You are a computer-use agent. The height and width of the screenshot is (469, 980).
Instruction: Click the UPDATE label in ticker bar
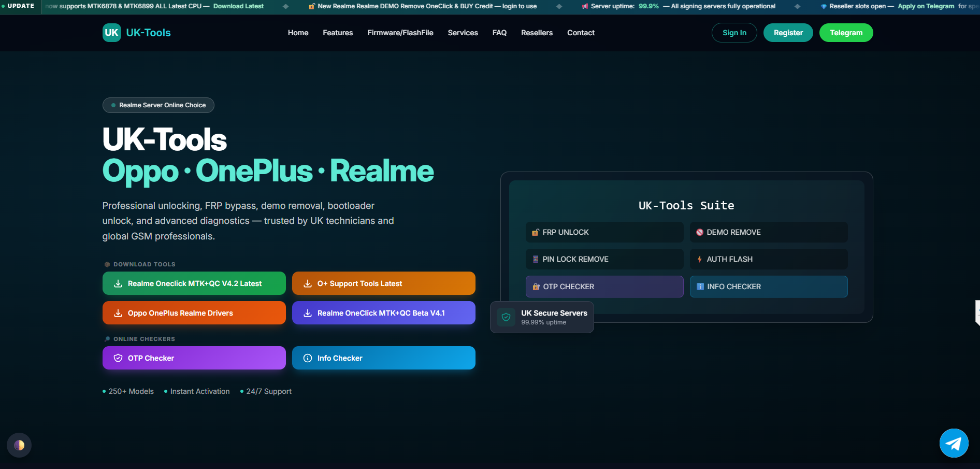click(x=21, y=6)
